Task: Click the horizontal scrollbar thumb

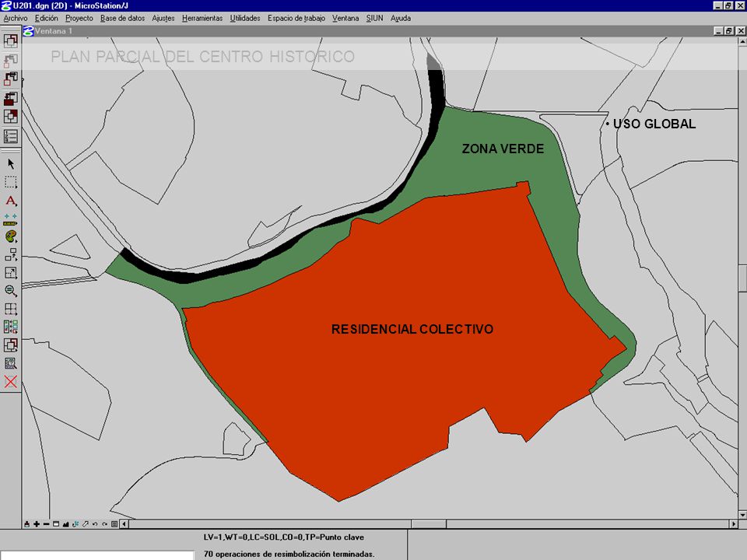Action: pyautogui.click(x=429, y=523)
